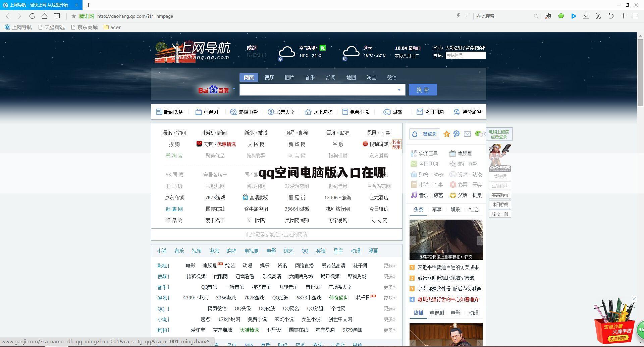Open 今日团购 icon in quick links
Viewport: 644px width, 347px height.
(414, 164)
